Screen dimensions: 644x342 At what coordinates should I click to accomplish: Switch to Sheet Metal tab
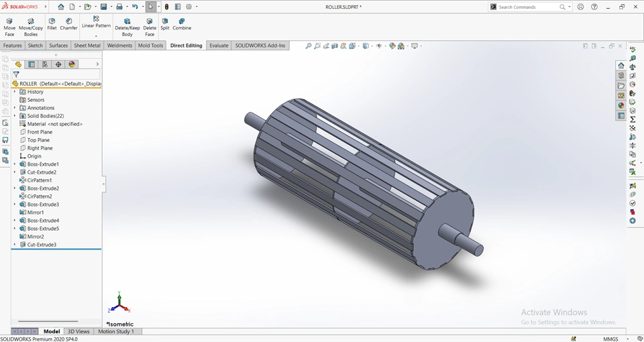(x=87, y=45)
